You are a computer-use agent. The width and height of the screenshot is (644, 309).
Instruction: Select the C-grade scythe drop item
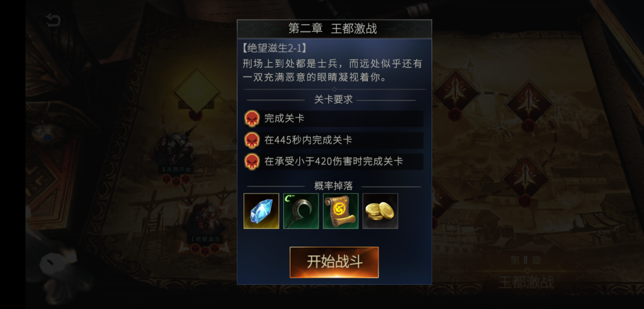[x=301, y=211]
